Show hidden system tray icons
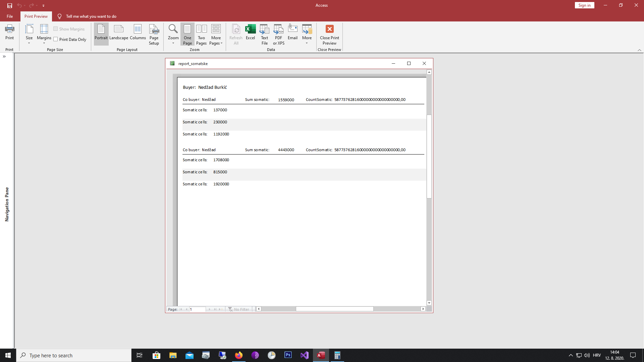 click(571, 355)
